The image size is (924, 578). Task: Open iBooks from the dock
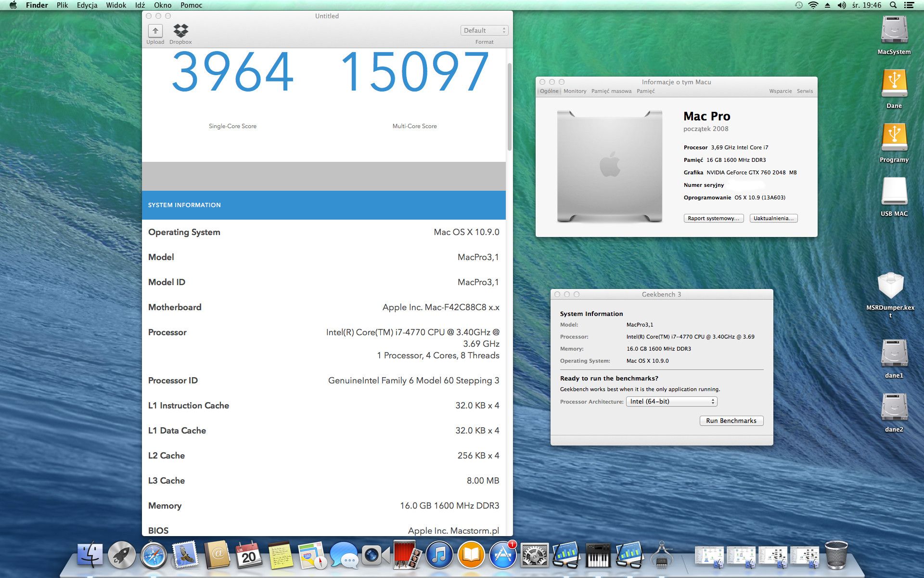click(471, 555)
